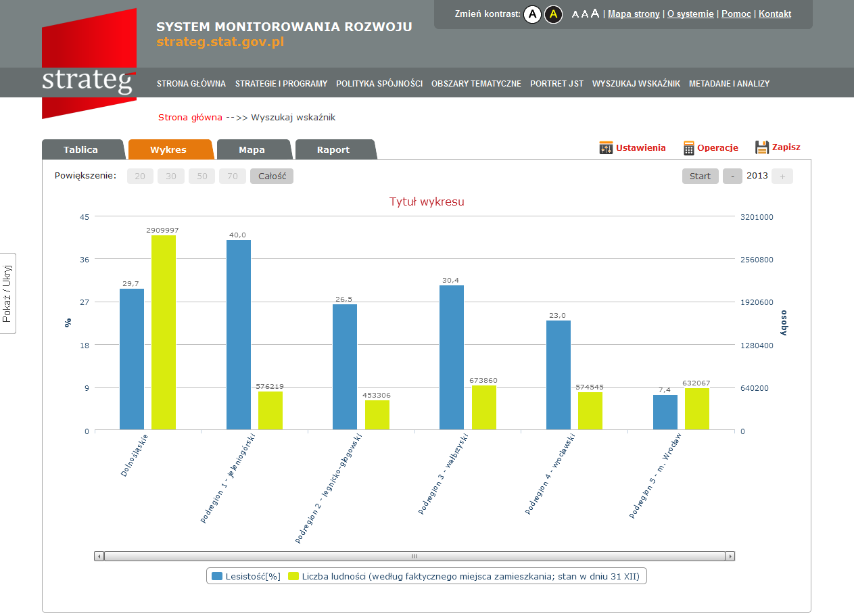Viewport: 854px width, 616px height.
Task: Click m. Wrocław blue bar 7,4
Action: (665, 412)
